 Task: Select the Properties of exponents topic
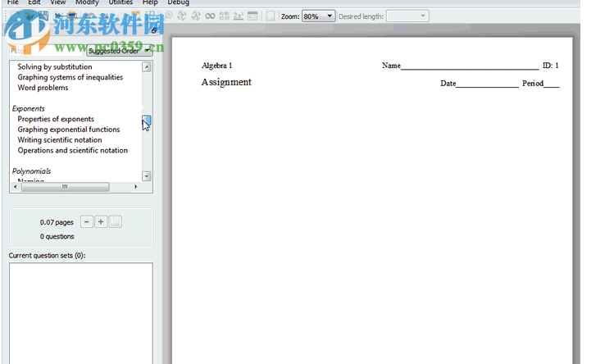pos(56,119)
